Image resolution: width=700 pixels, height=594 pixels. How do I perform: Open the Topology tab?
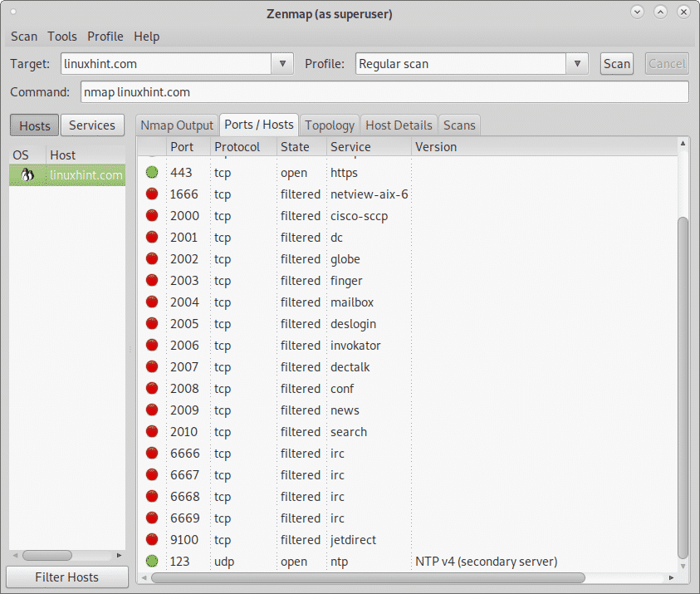(329, 125)
